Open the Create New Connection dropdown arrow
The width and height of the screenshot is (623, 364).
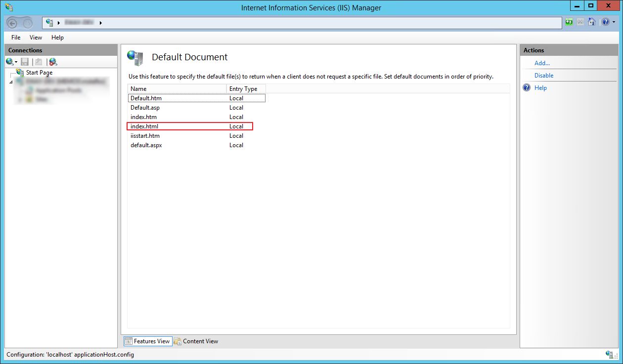pyautogui.click(x=16, y=62)
